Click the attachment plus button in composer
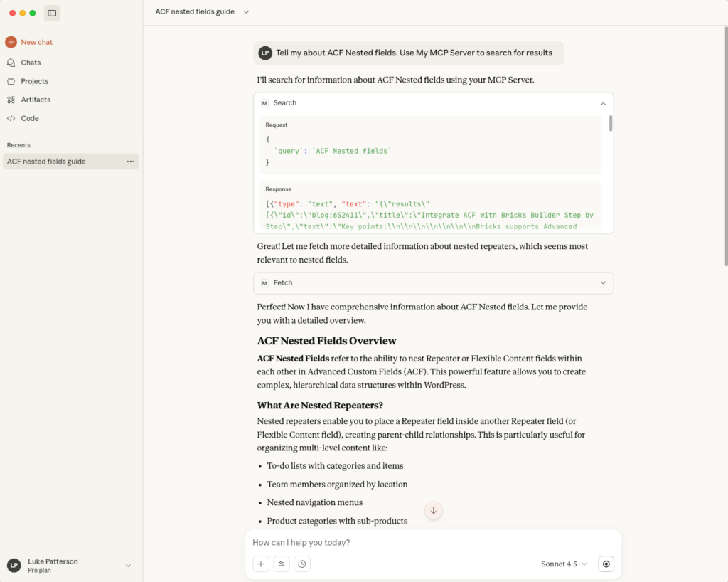Viewport: 728px width, 582px height. (261, 564)
